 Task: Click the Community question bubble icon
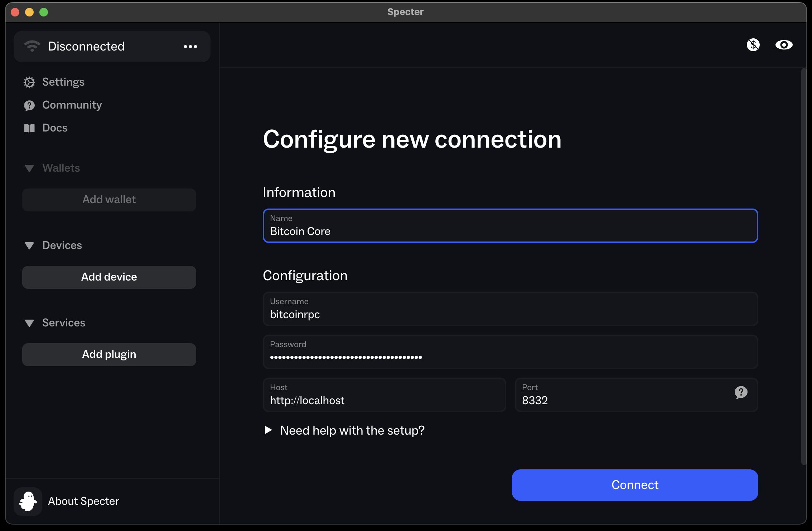(29, 105)
